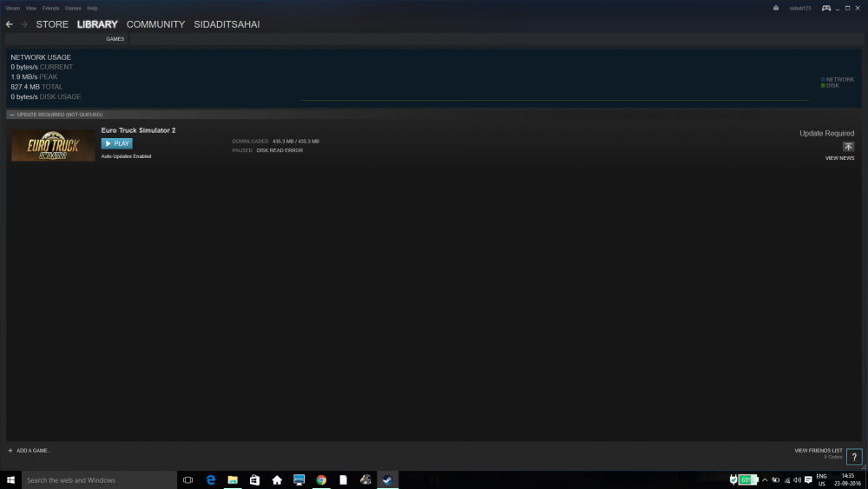The image size is (868, 489).
Task: Click the Euro Truck Simulator 2 thumbnail
Action: pos(53,146)
